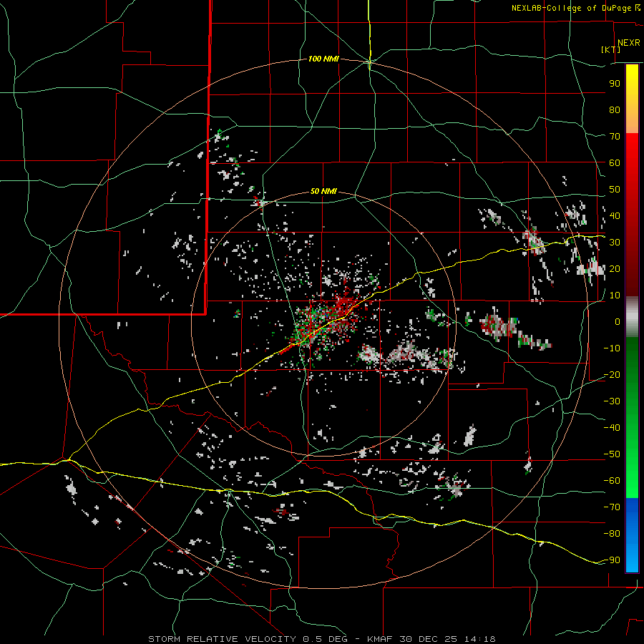Click the [KT] units label

(611, 49)
